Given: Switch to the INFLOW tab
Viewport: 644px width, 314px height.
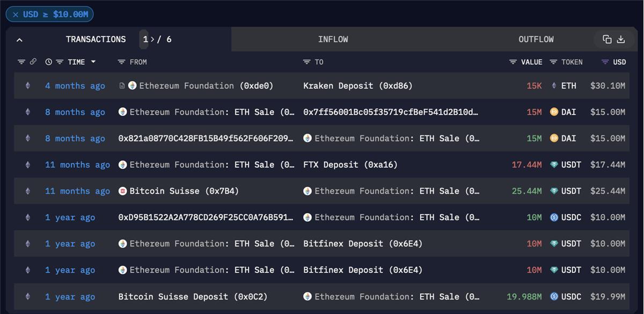Looking at the screenshot, I should pos(333,40).
